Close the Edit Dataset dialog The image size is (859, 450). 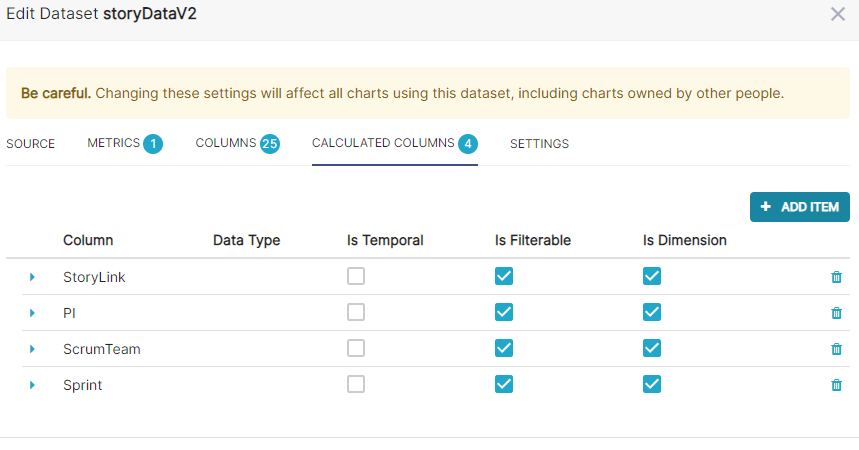pyautogui.click(x=838, y=14)
